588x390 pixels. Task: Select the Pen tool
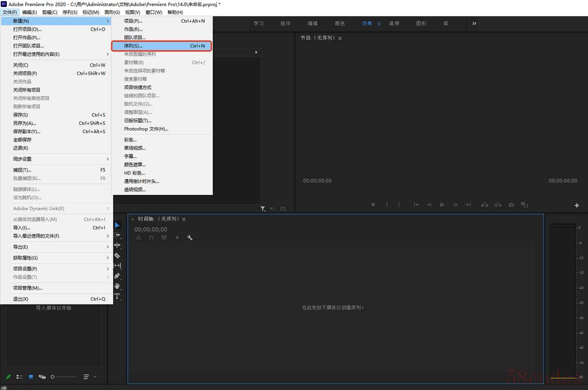(117, 276)
